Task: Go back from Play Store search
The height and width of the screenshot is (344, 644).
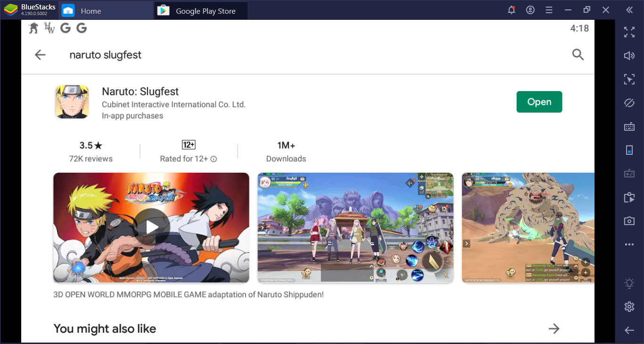Action: point(40,55)
